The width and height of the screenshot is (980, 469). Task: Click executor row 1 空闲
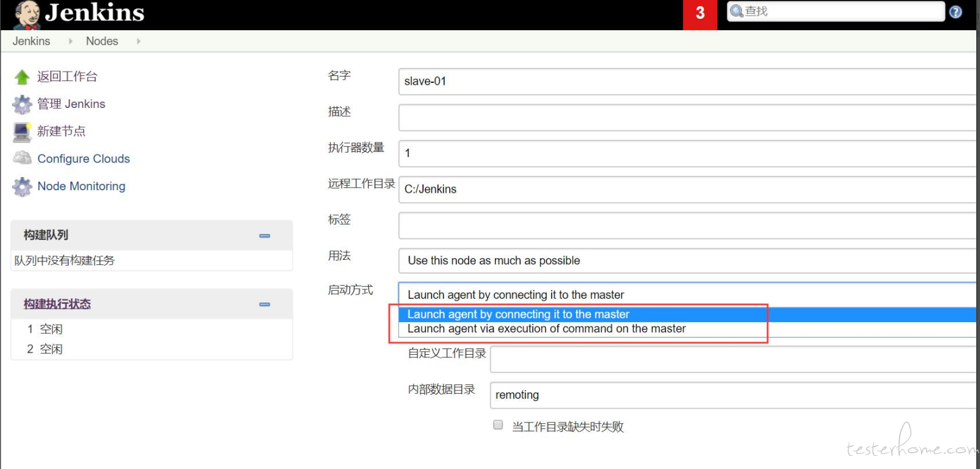point(45,330)
